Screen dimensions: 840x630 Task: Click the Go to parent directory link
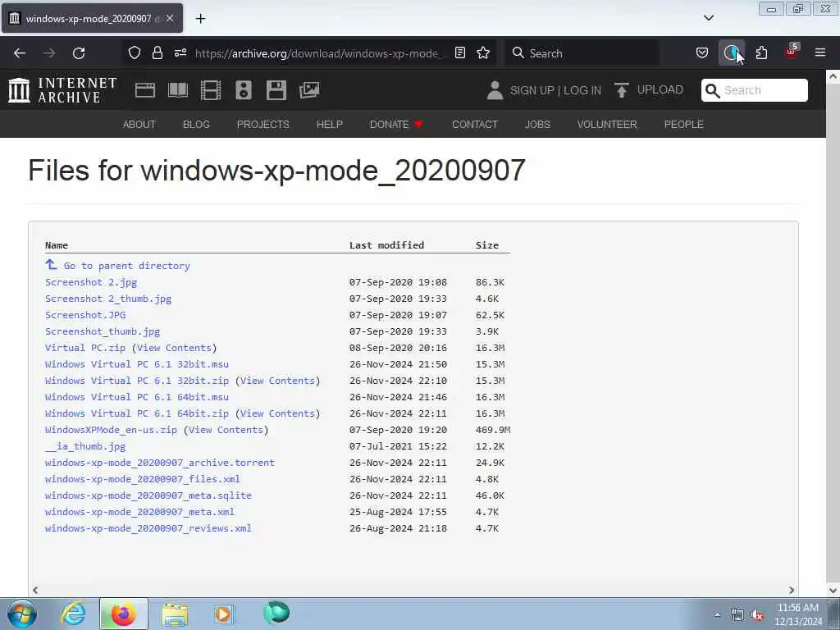tap(127, 266)
